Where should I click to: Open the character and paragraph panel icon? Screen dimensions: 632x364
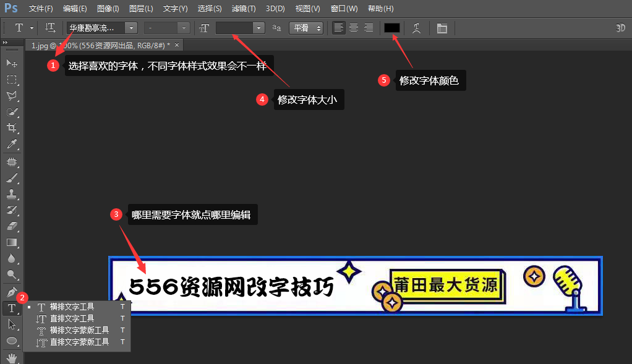[x=442, y=28]
